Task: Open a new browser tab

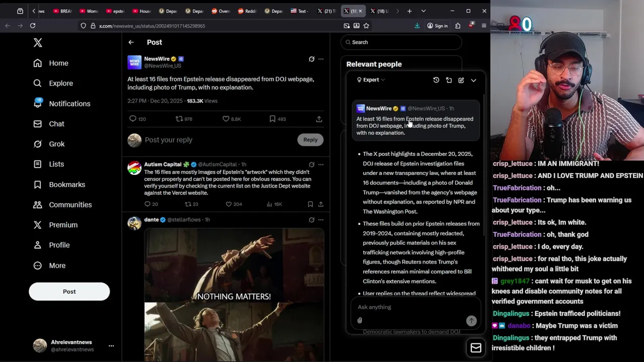Action: (410, 11)
